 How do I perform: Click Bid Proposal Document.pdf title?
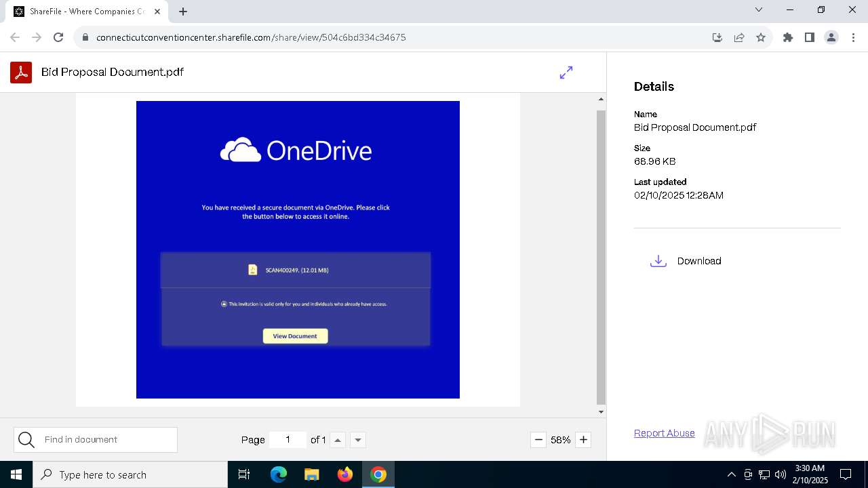point(113,72)
